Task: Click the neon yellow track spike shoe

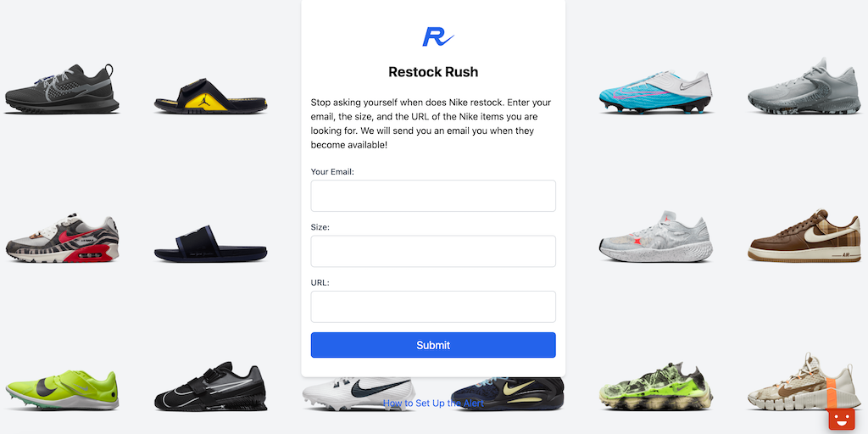Action: 62,390
